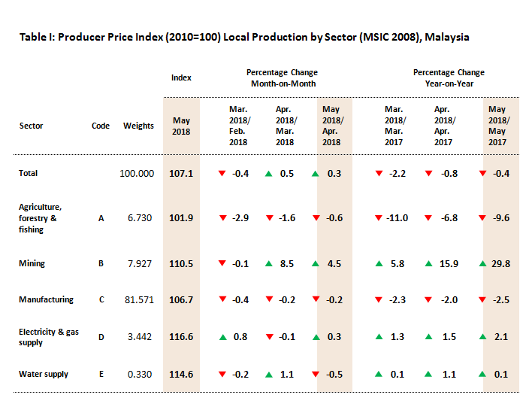Screen dimensions: 532x419
Task: Click the red arrow next to Total -2.2
Action: pyautogui.click(x=379, y=174)
